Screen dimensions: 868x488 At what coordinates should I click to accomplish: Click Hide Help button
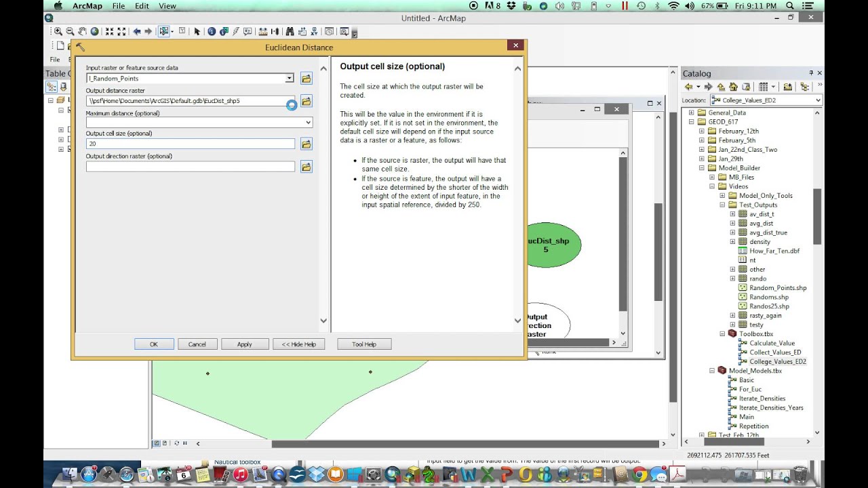click(299, 344)
